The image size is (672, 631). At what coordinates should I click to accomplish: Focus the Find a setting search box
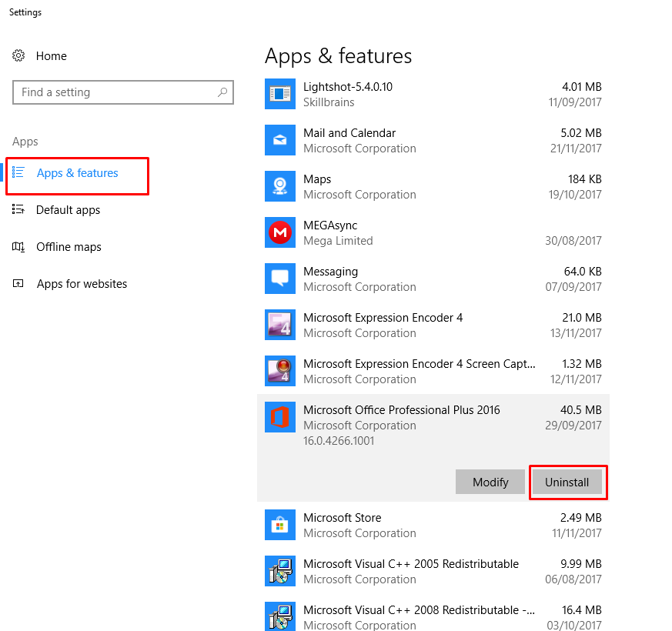(x=123, y=92)
